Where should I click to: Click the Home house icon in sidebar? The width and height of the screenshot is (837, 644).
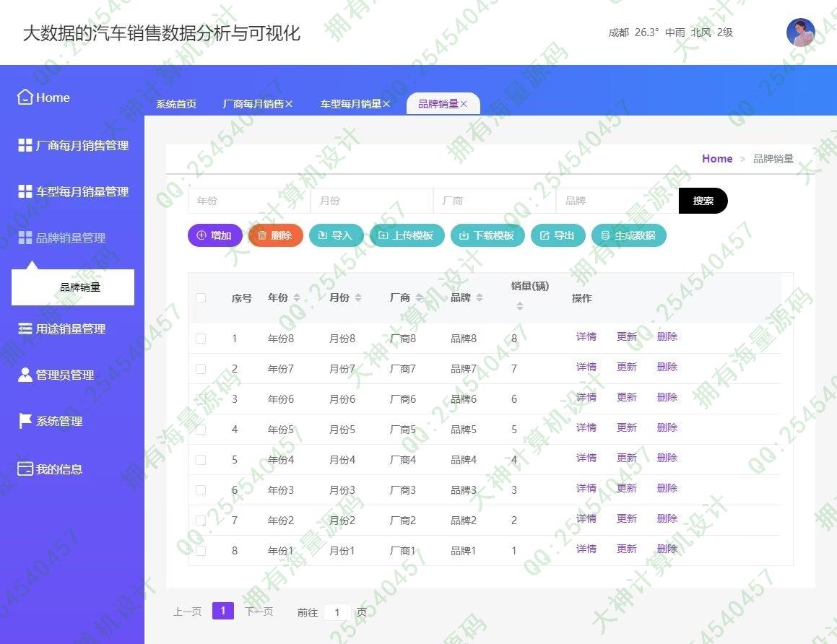click(x=25, y=97)
